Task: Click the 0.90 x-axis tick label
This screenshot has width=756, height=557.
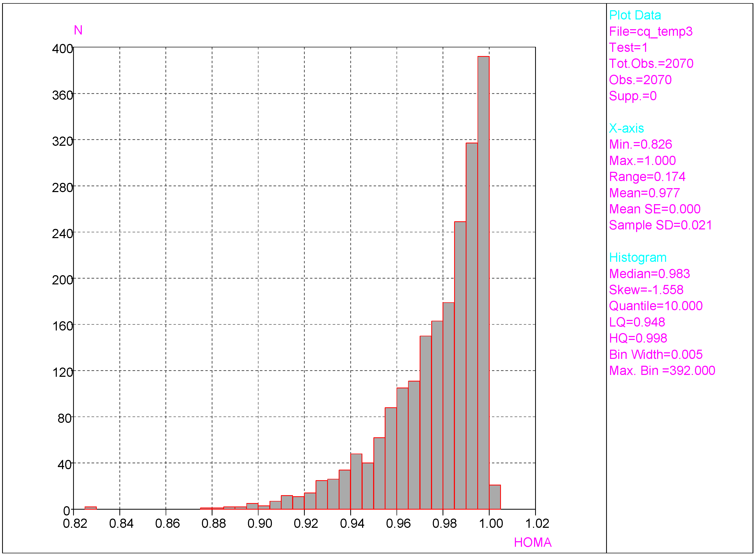Action: [260, 524]
